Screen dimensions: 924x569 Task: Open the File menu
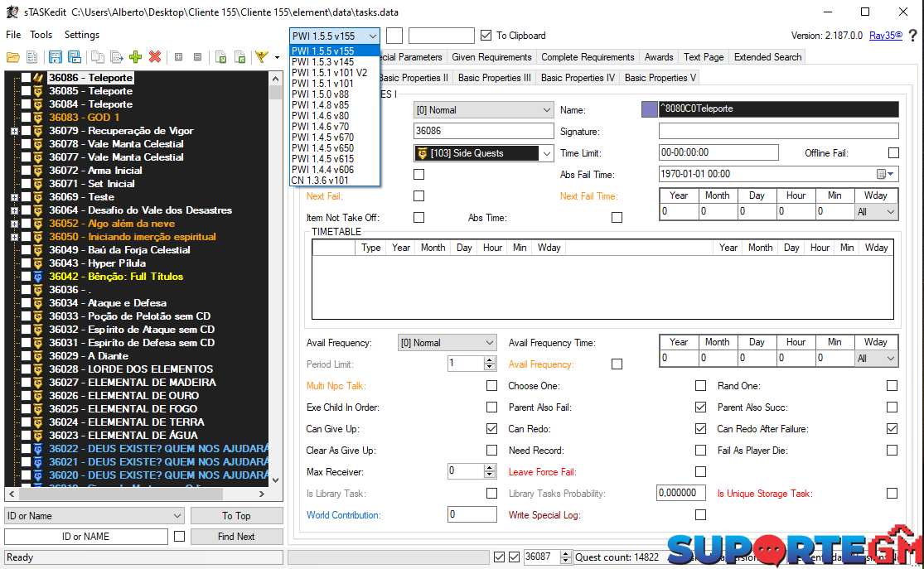point(13,35)
